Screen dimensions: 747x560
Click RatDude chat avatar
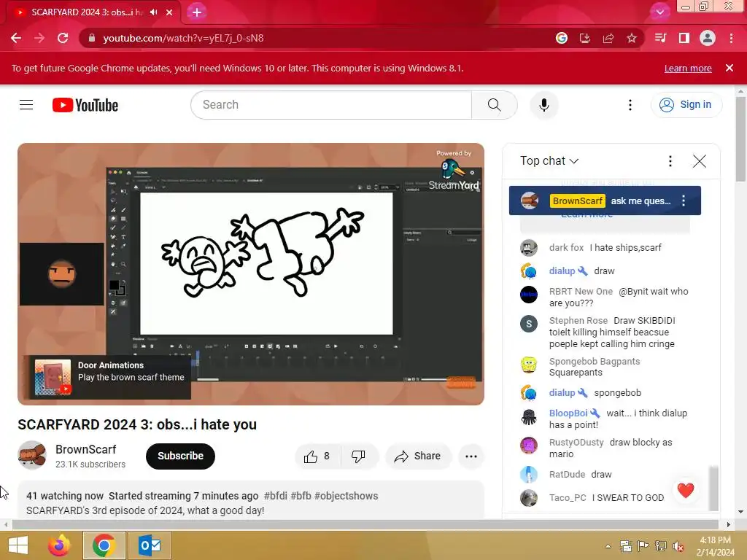528,474
